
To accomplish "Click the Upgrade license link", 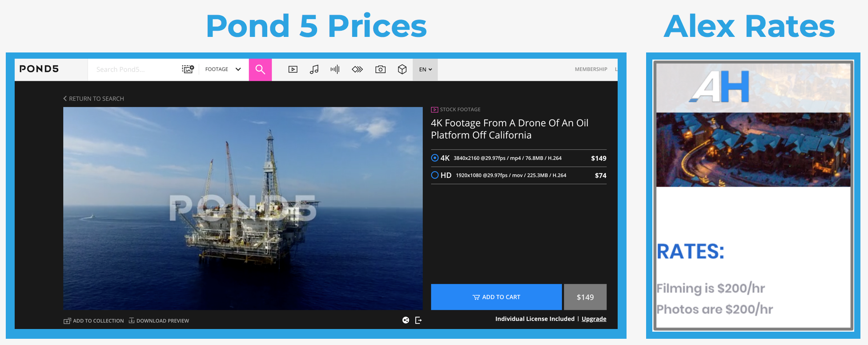I will click(x=594, y=319).
